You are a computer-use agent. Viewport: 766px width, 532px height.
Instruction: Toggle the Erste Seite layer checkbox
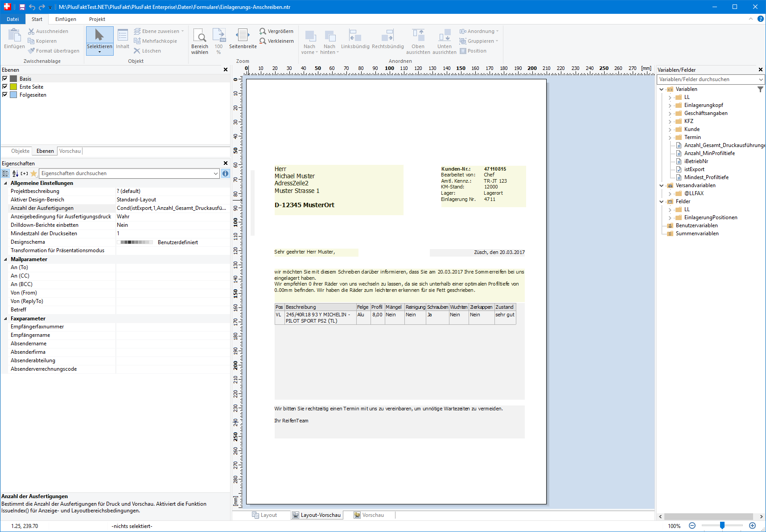coord(5,86)
